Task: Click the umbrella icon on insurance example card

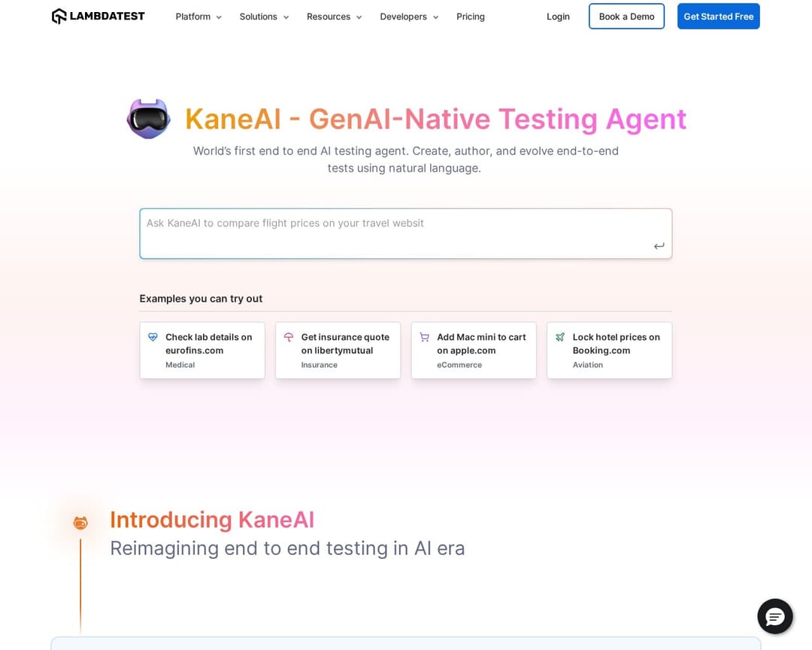Action: pyautogui.click(x=289, y=337)
